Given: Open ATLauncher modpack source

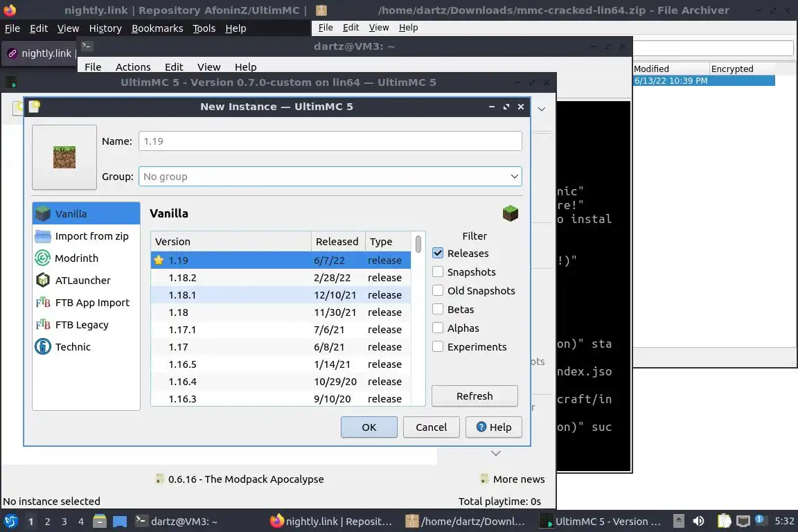Looking at the screenshot, I should (86, 281).
